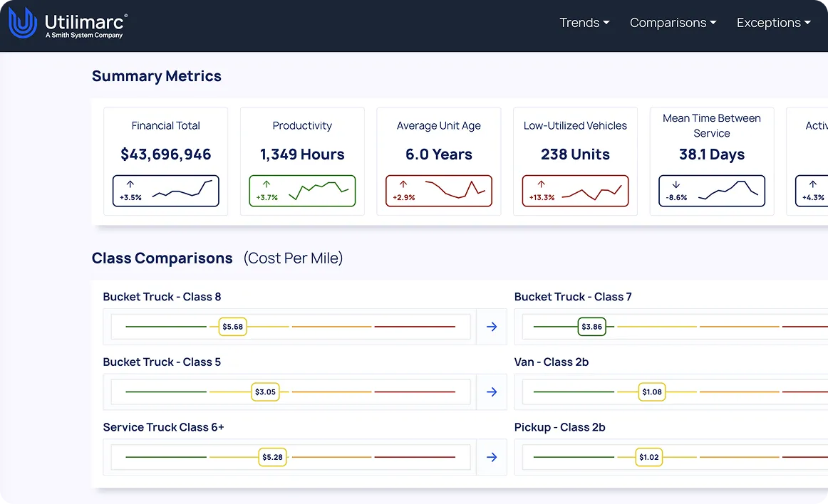
Task: Click the 238 Units value
Action: (x=575, y=154)
